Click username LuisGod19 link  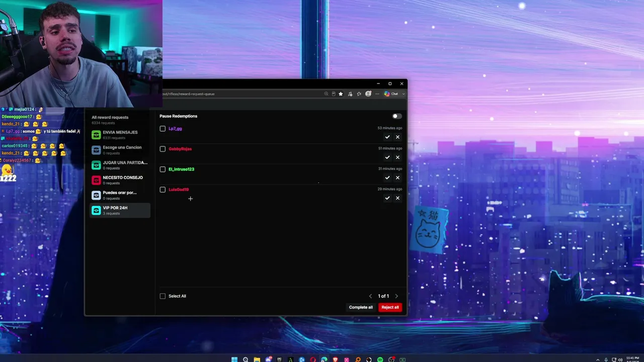click(x=179, y=190)
